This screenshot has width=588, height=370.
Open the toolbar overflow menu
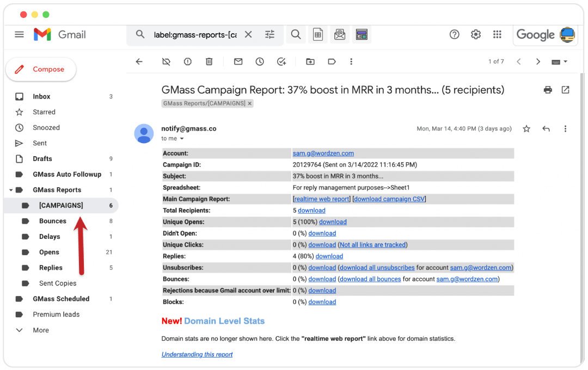coord(351,61)
